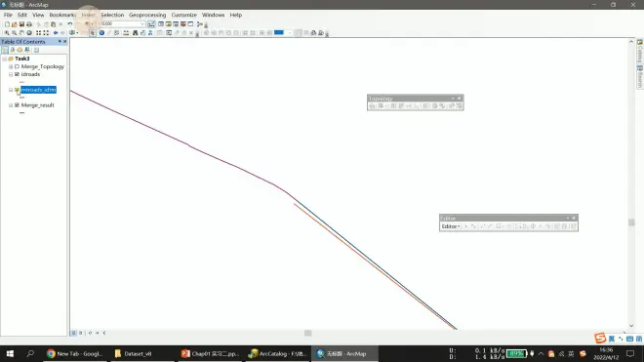
Task: Toggle idroads layer visibility checkbox
Action: [x=17, y=74]
